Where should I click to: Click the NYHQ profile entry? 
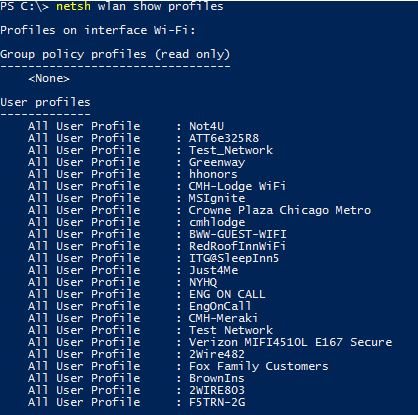pos(203,282)
